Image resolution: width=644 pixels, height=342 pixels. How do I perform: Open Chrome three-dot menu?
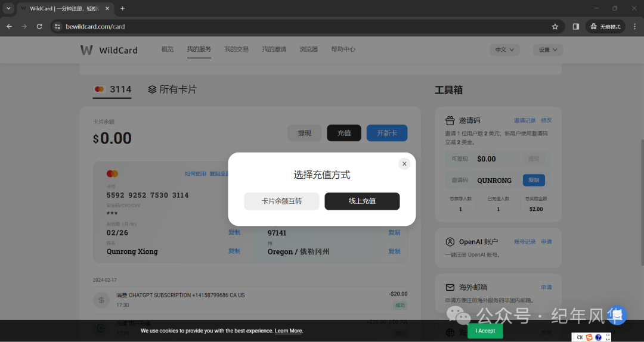(634, 27)
